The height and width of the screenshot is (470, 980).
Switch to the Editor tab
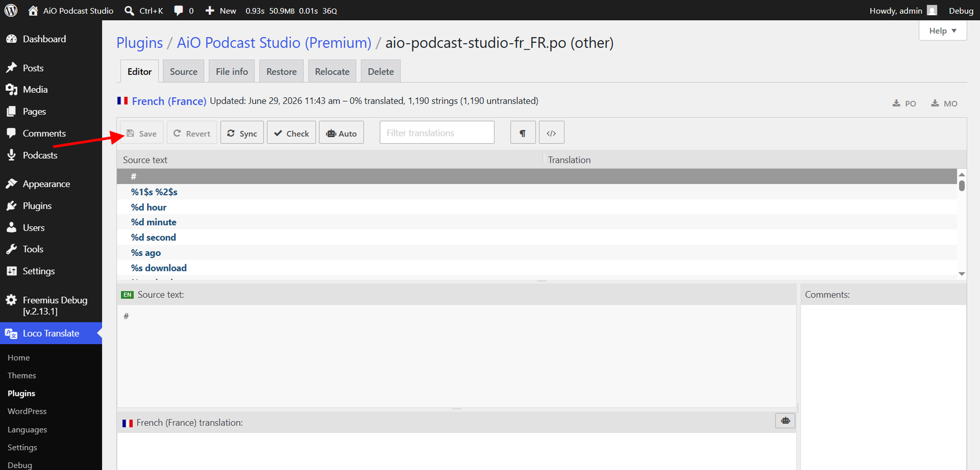[x=140, y=72]
